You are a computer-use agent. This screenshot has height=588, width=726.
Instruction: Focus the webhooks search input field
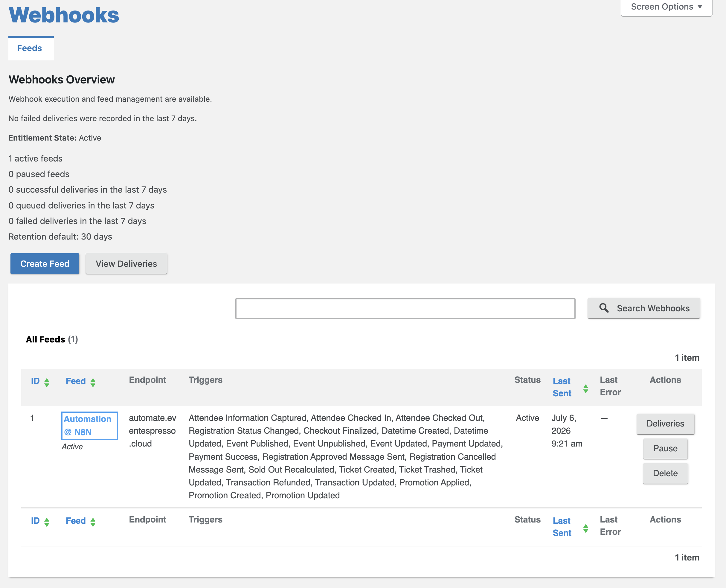(x=405, y=308)
